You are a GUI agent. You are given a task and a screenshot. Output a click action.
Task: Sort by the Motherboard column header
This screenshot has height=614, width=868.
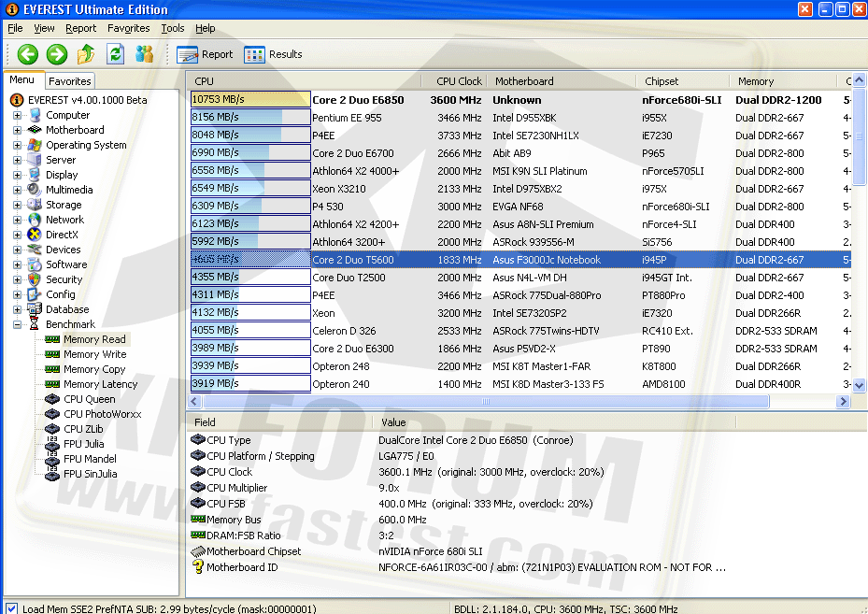point(562,81)
